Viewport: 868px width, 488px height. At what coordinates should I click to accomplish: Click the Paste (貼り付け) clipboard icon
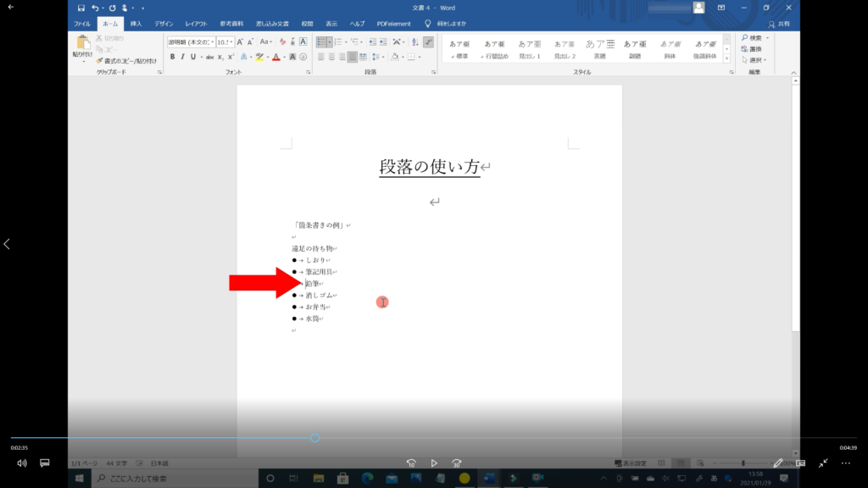[x=83, y=43]
